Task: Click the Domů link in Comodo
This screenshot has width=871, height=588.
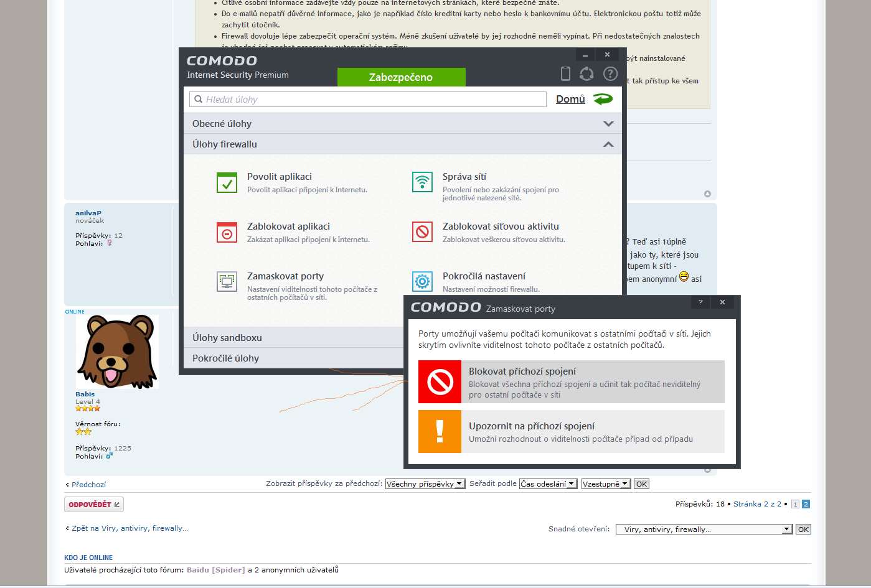Action: (570, 99)
